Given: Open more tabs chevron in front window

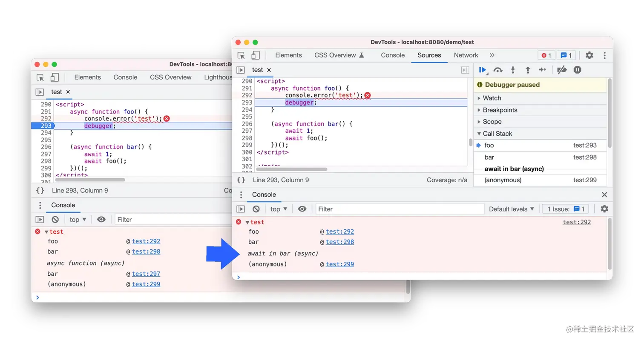Looking at the screenshot, I should click(492, 55).
